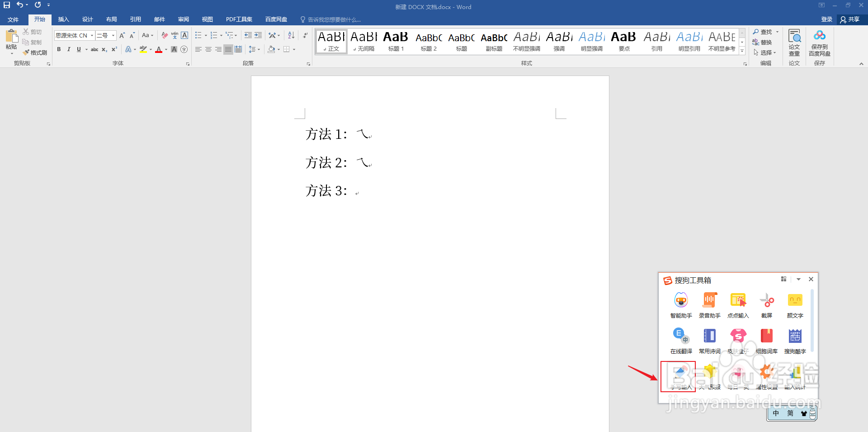Open the 文件 (File) menu
The height and width of the screenshot is (432, 868).
click(x=13, y=19)
